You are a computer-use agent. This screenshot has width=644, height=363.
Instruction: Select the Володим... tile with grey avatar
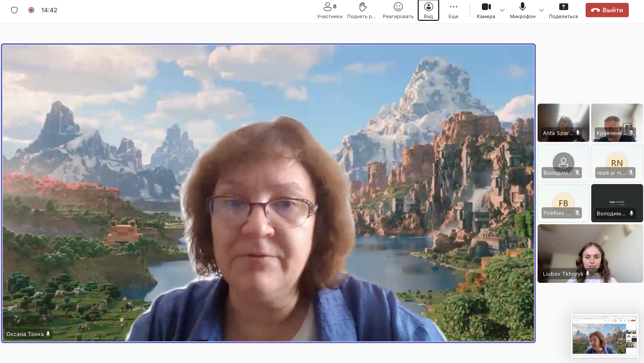tap(563, 163)
